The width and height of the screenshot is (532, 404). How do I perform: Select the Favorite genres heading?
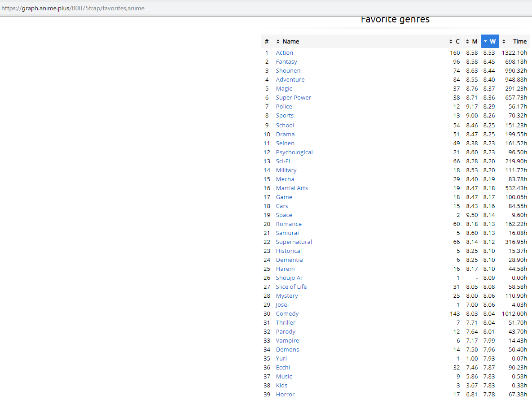[x=395, y=20]
